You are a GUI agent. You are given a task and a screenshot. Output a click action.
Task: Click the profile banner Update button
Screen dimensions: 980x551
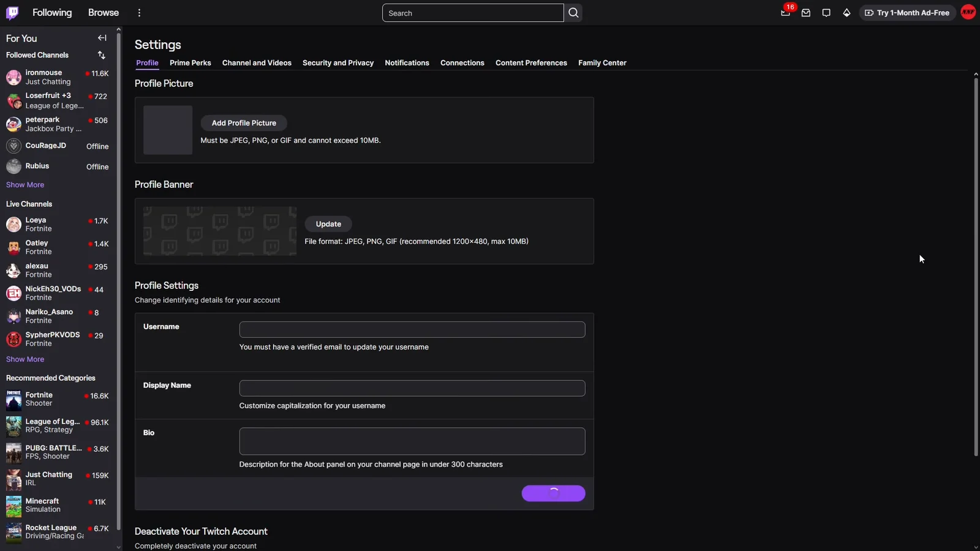point(328,224)
